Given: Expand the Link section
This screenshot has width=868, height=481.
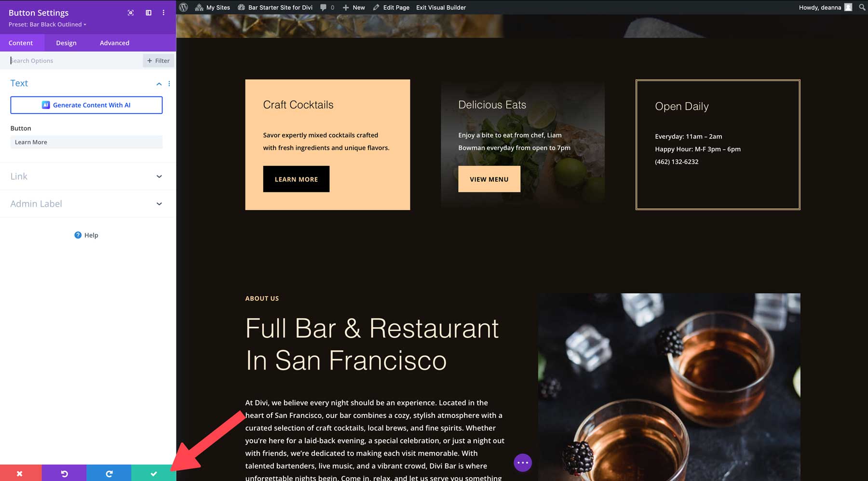Looking at the screenshot, I should (x=159, y=176).
